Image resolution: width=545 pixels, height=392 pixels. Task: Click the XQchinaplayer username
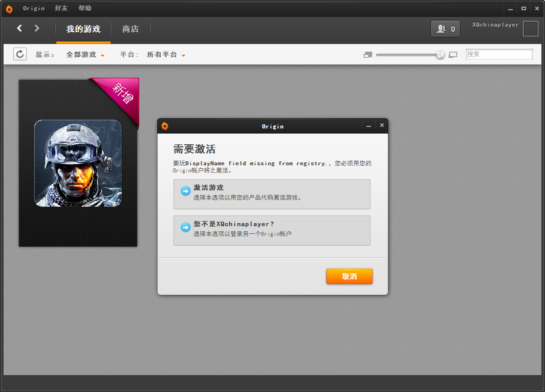[x=495, y=25]
